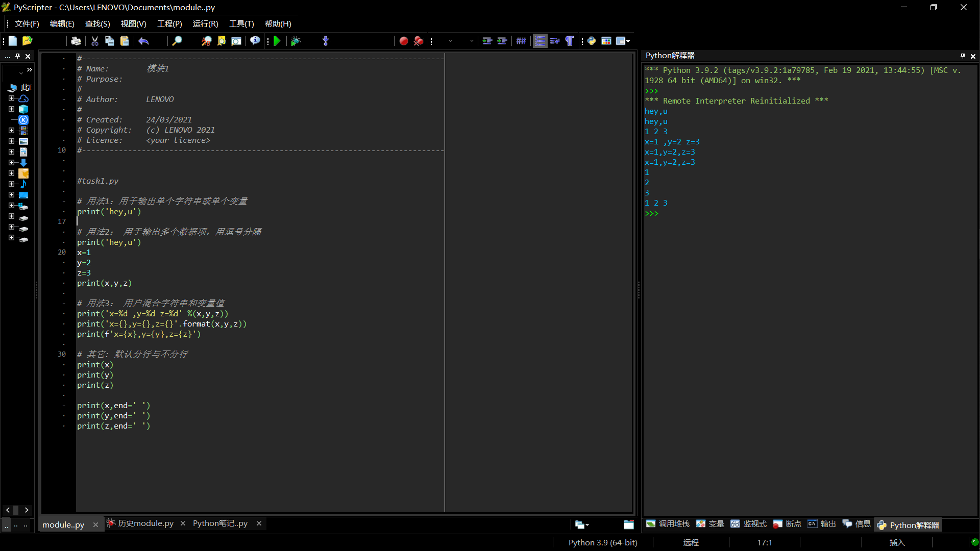Image resolution: width=980 pixels, height=551 pixels.
Task: Toggle word wrap toolbar button
Action: click(x=555, y=41)
